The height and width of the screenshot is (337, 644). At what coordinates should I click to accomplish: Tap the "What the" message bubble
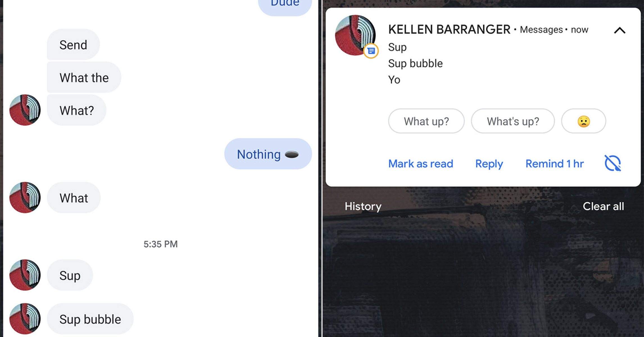[x=84, y=78]
